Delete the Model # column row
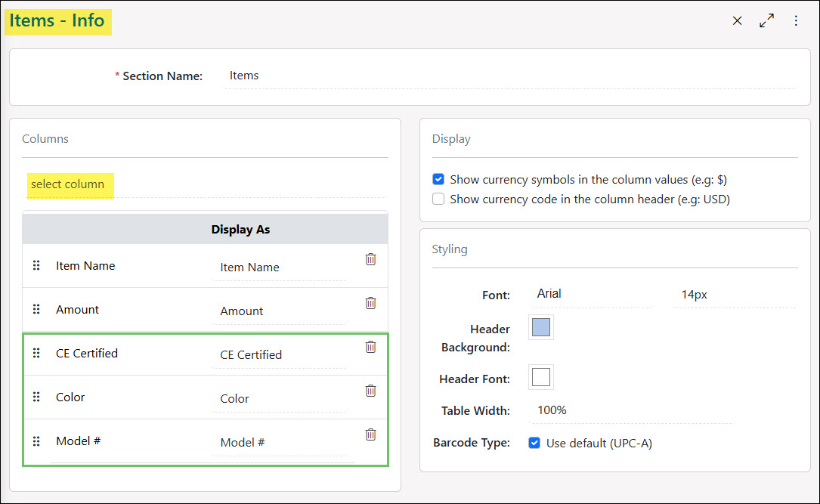This screenshot has width=820, height=504. tap(371, 435)
